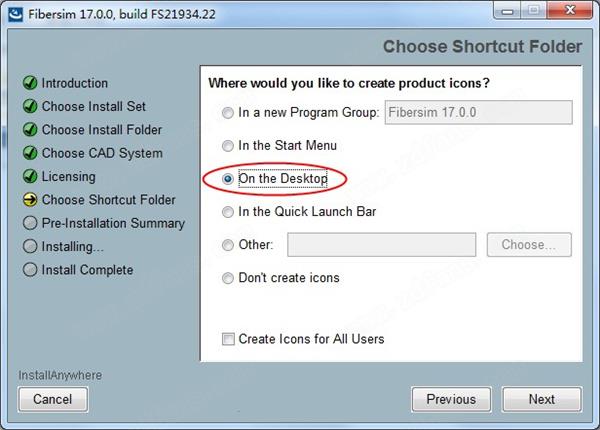The width and height of the screenshot is (600, 430).
Task: Select In the Quick Launch Bar option
Action: tap(228, 212)
